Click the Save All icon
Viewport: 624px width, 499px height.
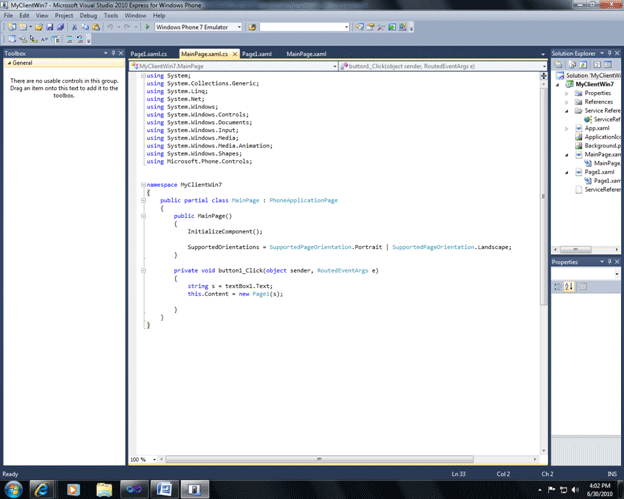click(62, 27)
